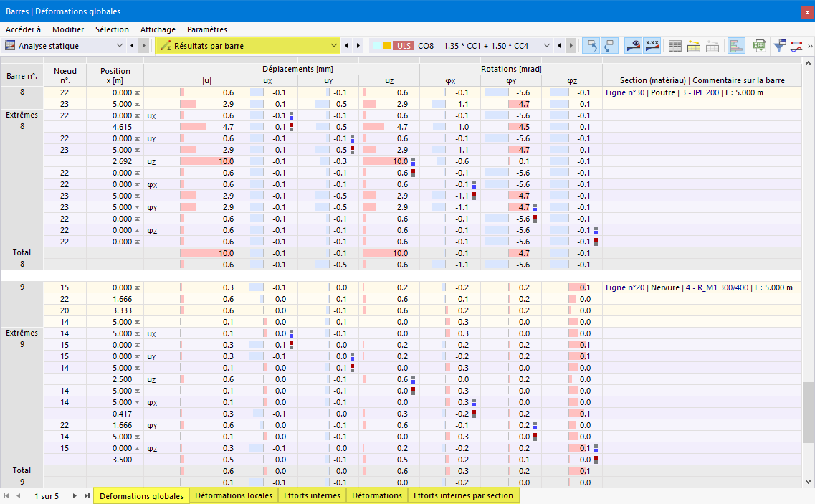Click the Nœud n°. column header
Viewport: 815px width, 504px height.
65,76
